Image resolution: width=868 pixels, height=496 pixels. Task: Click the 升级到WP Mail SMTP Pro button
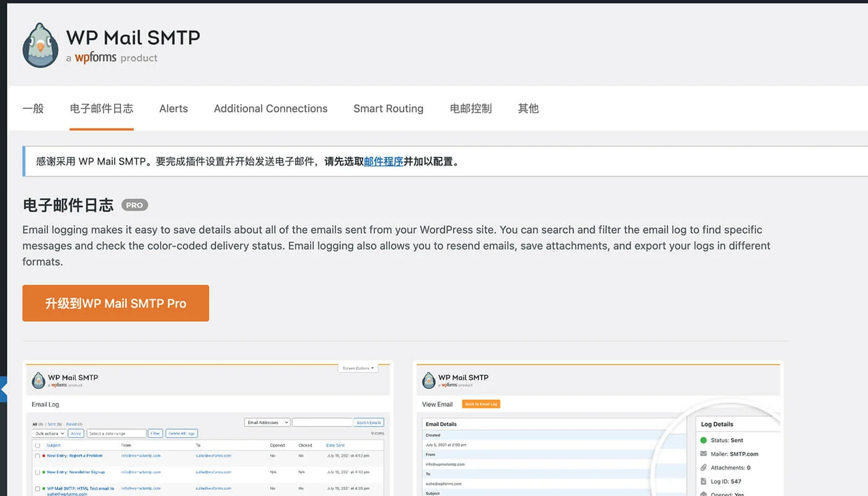click(x=115, y=303)
